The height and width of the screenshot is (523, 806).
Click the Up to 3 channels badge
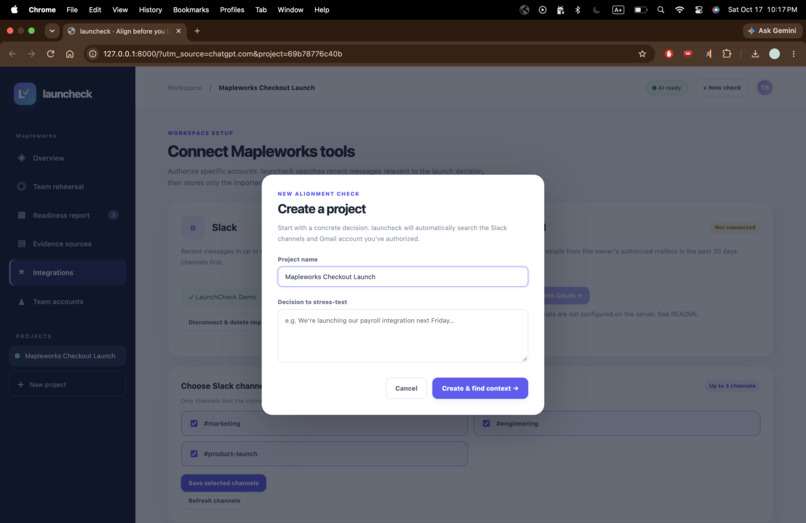(732, 386)
